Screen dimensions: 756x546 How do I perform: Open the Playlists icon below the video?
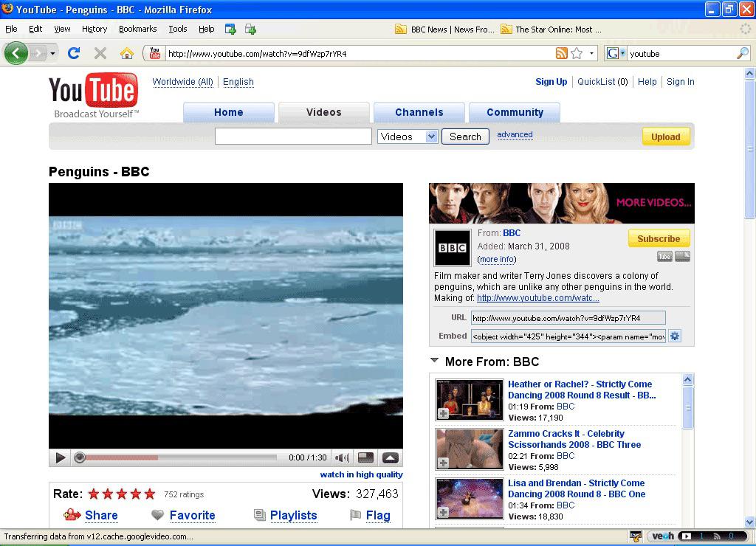260,515
